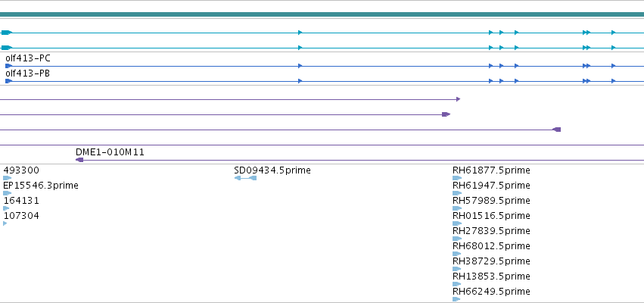Screen dimensions: 644x303
Task: Select the RH01516.5prime label
Action: 491,216
